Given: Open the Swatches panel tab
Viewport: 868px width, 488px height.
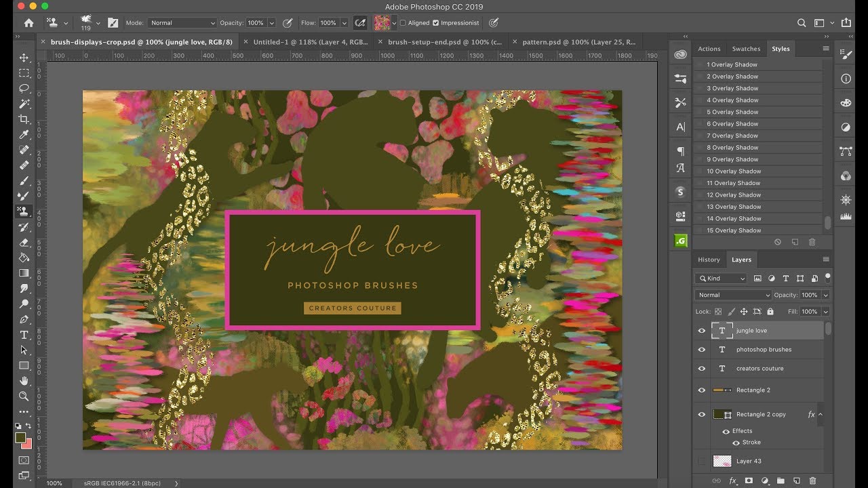Looking at the screenshot, I should (746, 49).
